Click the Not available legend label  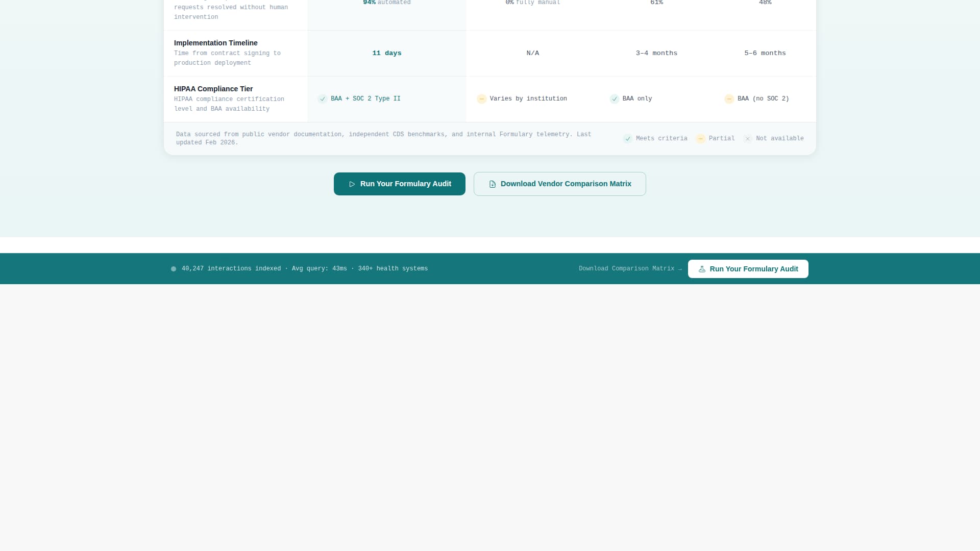[780, 138]
